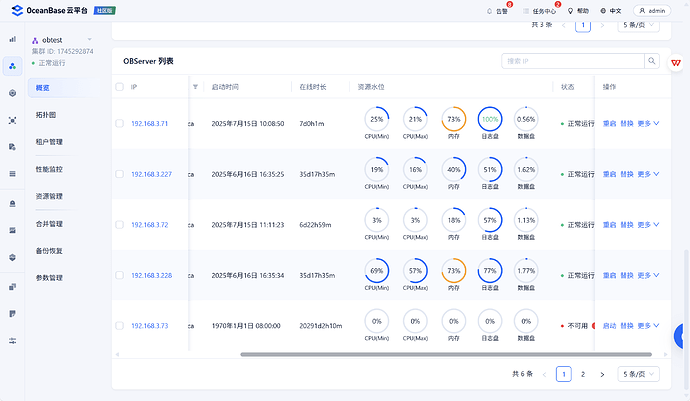Viewport: 690px width, 401px height.
Task: Open the help 帮助 menu
Action: click(x=578, y=11)
